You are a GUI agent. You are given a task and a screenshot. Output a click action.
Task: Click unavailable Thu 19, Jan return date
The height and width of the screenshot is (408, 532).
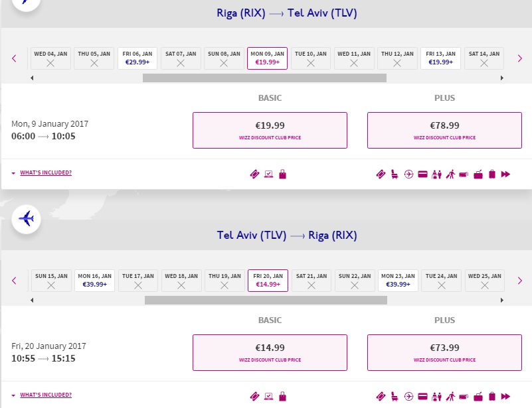pyautogui.click(x=224, y=281)
